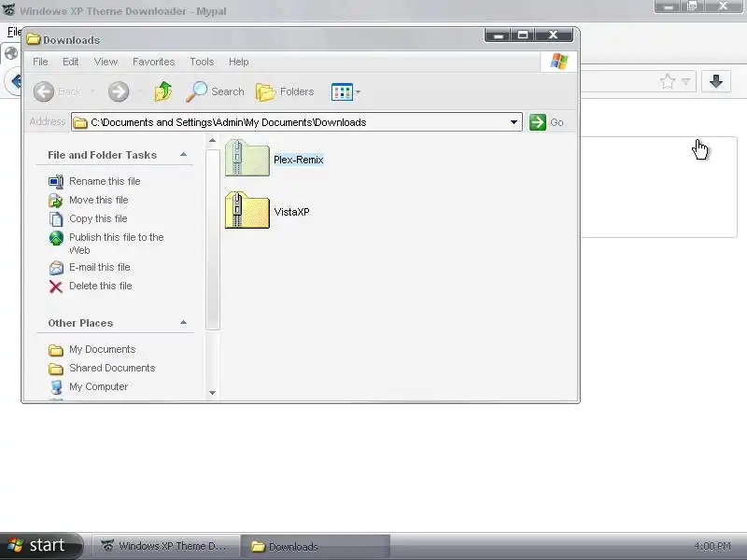
Task: Click Move this file
Action: point(99,200)
